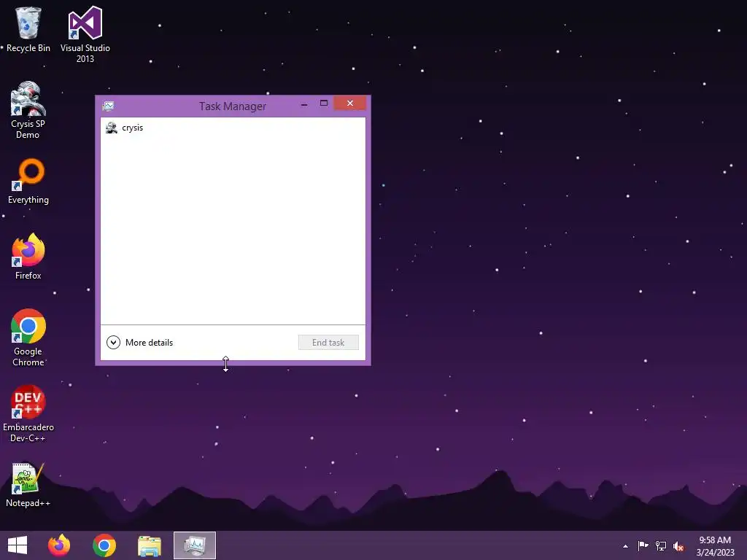Show hidden system tray icons

click(625, 546)
